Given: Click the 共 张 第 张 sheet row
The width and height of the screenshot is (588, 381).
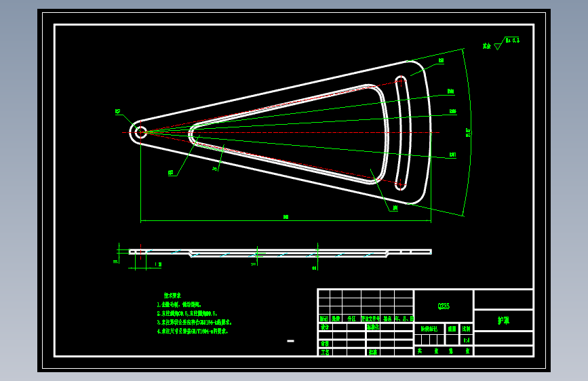Looking at the screenshot, I should pos(444,351).
